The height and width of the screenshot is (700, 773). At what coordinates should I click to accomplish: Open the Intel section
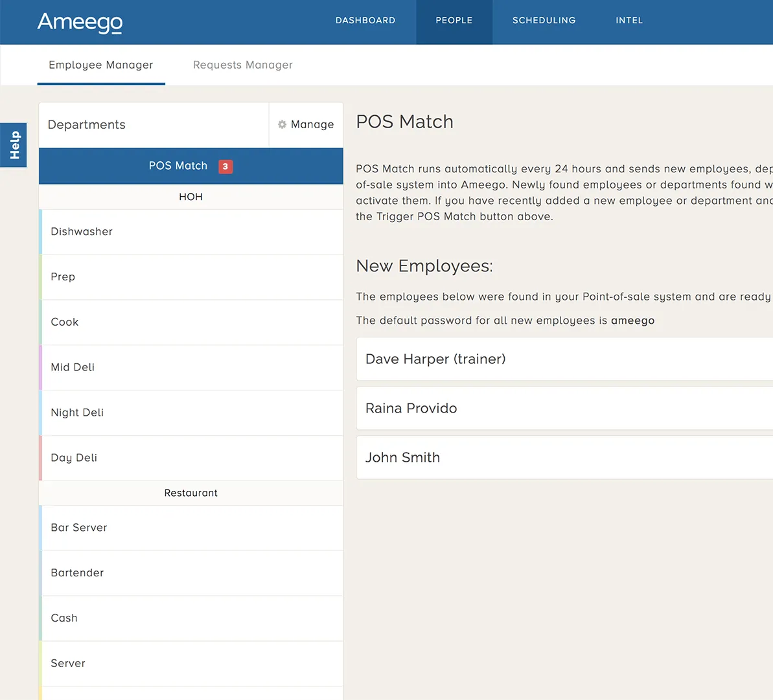pyautogui.click(x=629, y=20)
